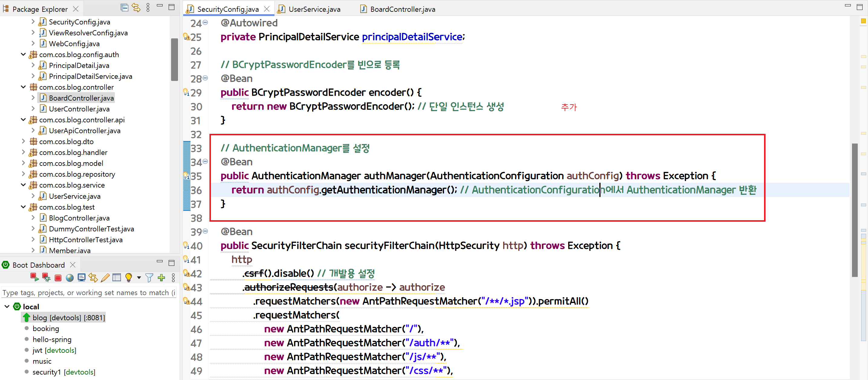This screenshot has height=380, width=868.
Task: Click the quick-fix marker on line 42
Action: coord(186,273)
